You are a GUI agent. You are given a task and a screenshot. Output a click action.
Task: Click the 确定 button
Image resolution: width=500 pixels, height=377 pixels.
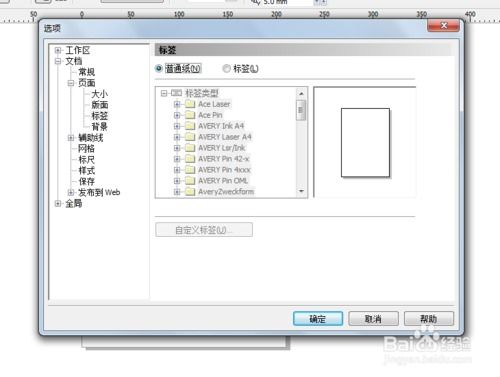click(x=318, y=319)
